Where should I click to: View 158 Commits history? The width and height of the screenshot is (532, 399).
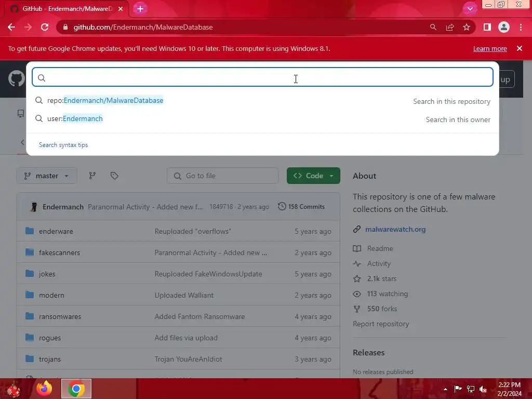(x=301, y=207)
